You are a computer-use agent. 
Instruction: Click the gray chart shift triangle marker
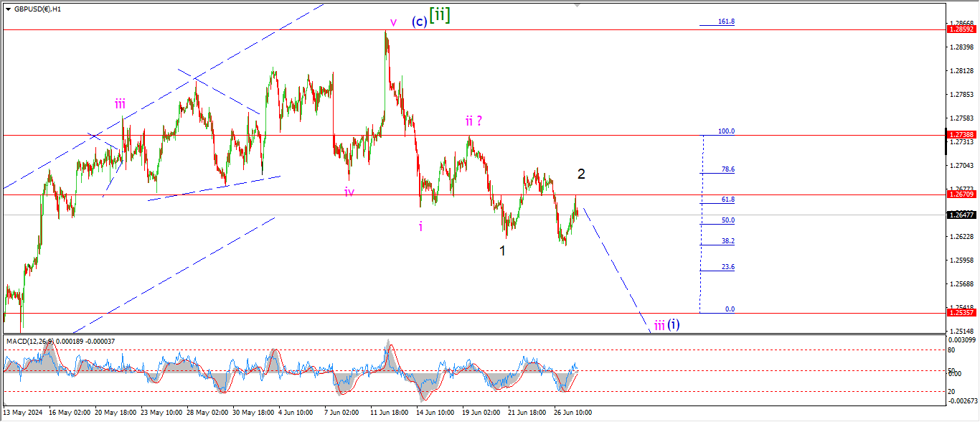pos(576,6)
